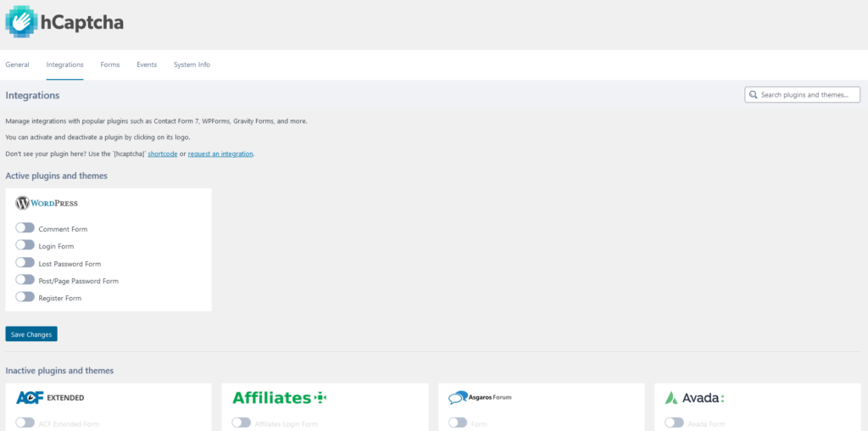Click the hCaptcha hand logo
Viewport: 868px width, 431px height.
point(21,21)
